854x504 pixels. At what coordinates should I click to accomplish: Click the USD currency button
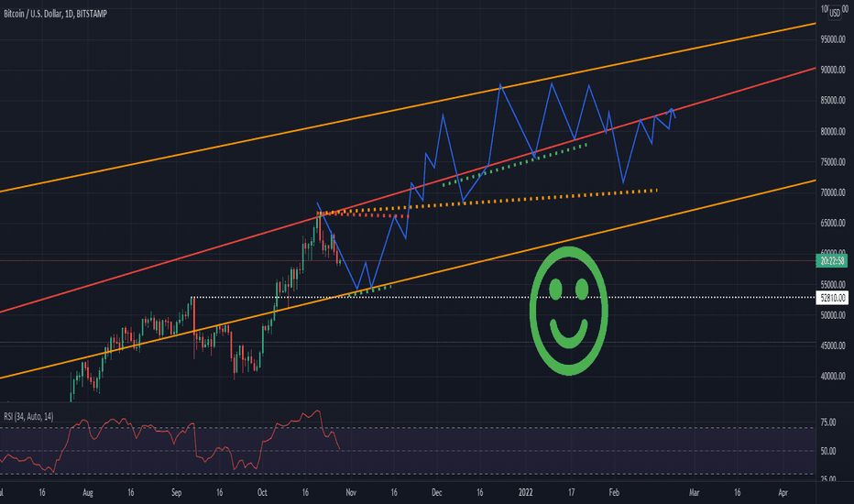(835, 13)
